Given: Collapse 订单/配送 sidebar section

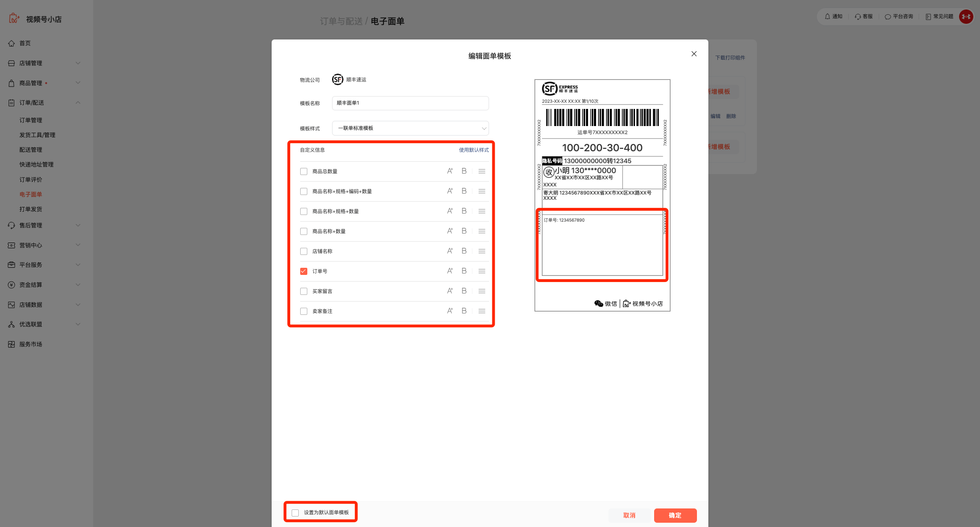Looking at the screenshot, I should pos(44,103).
